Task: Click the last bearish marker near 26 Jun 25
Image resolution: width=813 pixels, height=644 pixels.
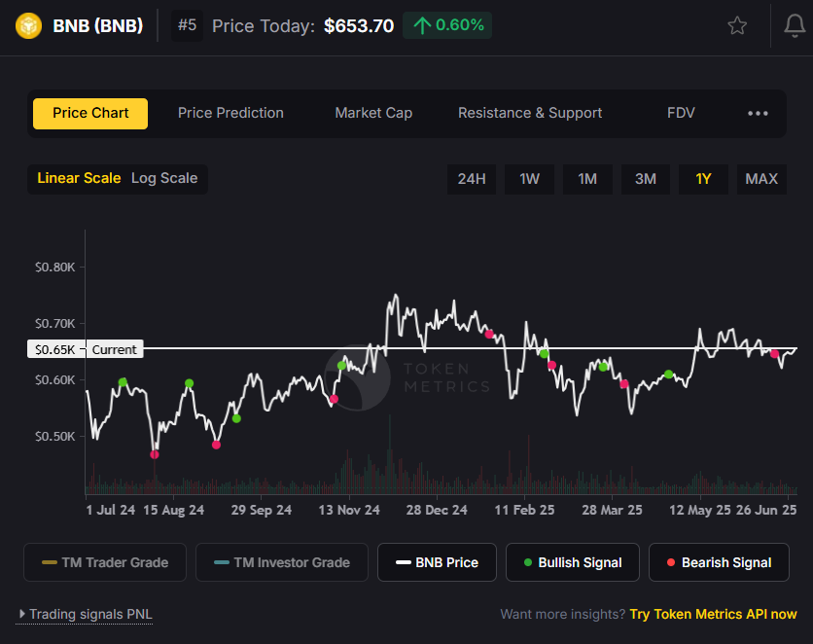Action: pyautogui.click(x=775, y=354)
